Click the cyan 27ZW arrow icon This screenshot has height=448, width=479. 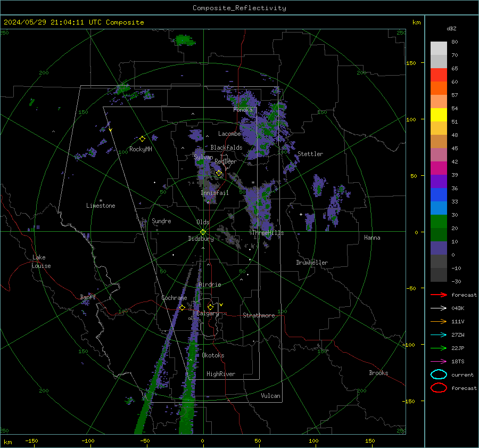439,335
